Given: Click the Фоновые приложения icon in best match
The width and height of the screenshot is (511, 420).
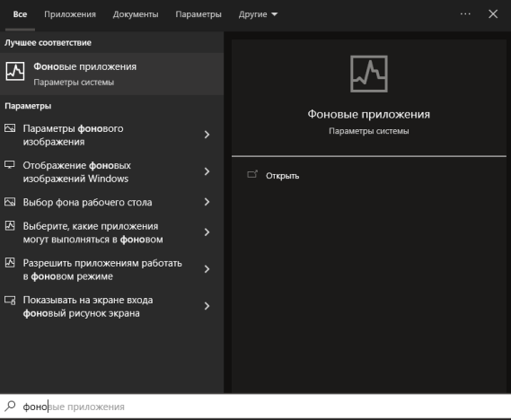Looking at the screenshot, I should coord(15,71).
